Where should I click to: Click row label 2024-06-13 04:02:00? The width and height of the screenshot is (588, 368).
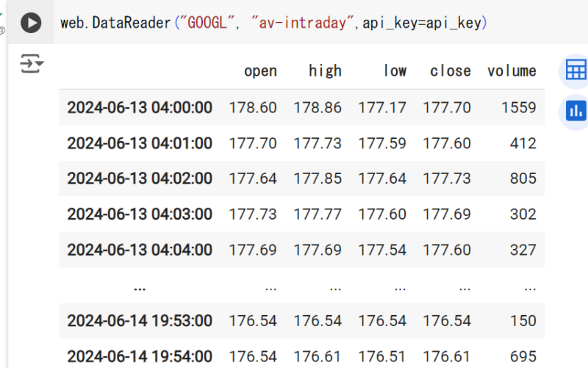click(140, 178)
